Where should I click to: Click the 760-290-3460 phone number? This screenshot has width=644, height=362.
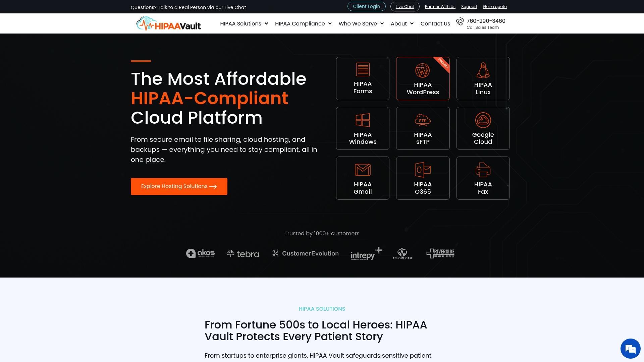tap(486, 21)
